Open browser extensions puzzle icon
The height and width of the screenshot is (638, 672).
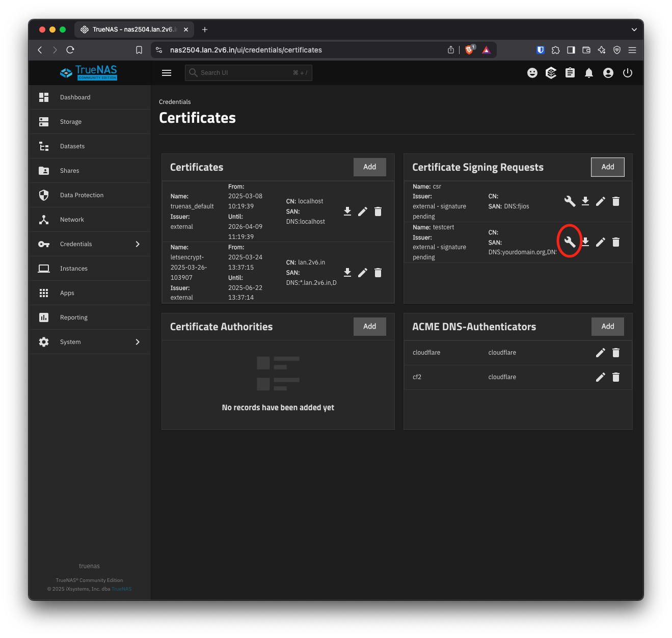[x=556, y=50]
